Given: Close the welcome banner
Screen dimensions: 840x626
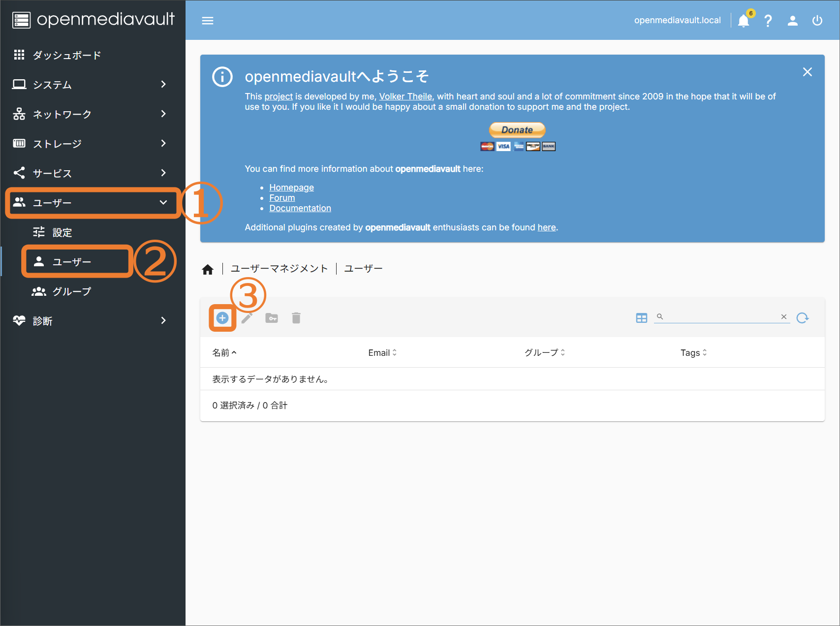Looking at the screenshot, I should point(808,72).
